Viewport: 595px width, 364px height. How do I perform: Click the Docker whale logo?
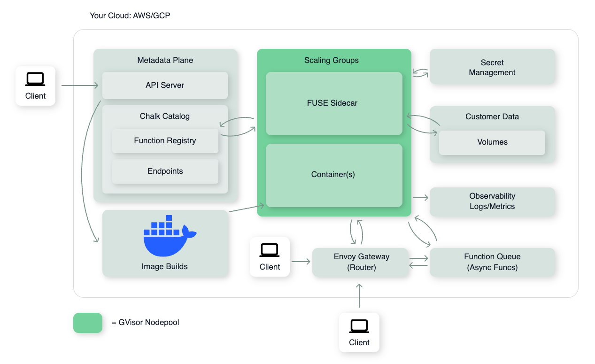pyautogui.click(x=170, y=236)
